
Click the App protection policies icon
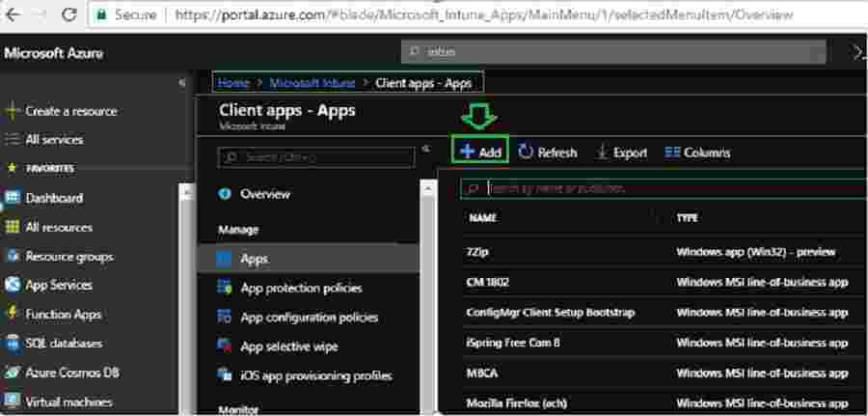point(224,288)
